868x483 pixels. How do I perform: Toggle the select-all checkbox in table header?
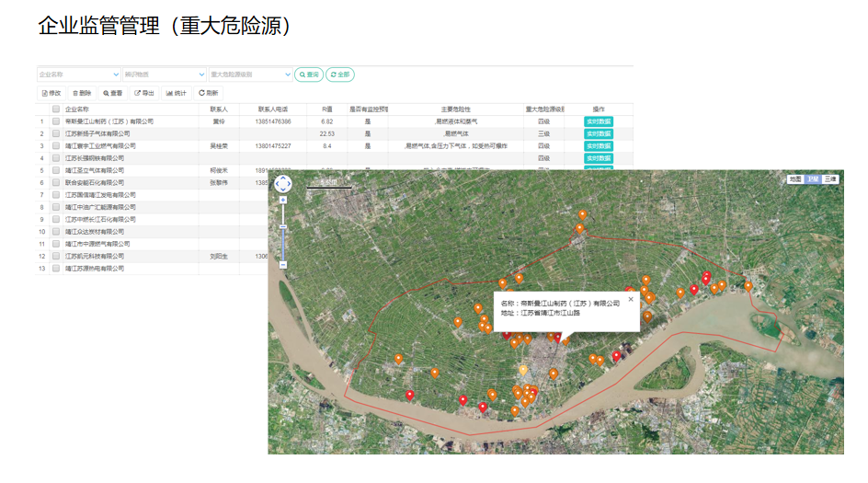coord(56,109)
